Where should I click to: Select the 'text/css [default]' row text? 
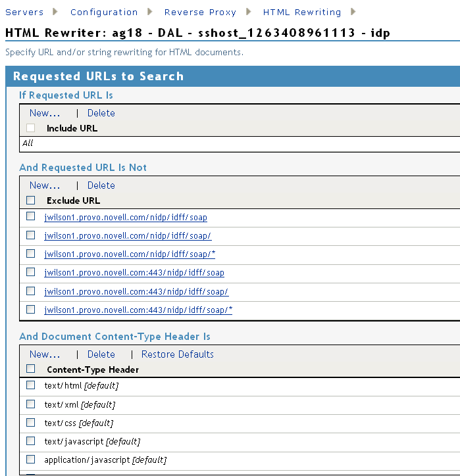79,423
